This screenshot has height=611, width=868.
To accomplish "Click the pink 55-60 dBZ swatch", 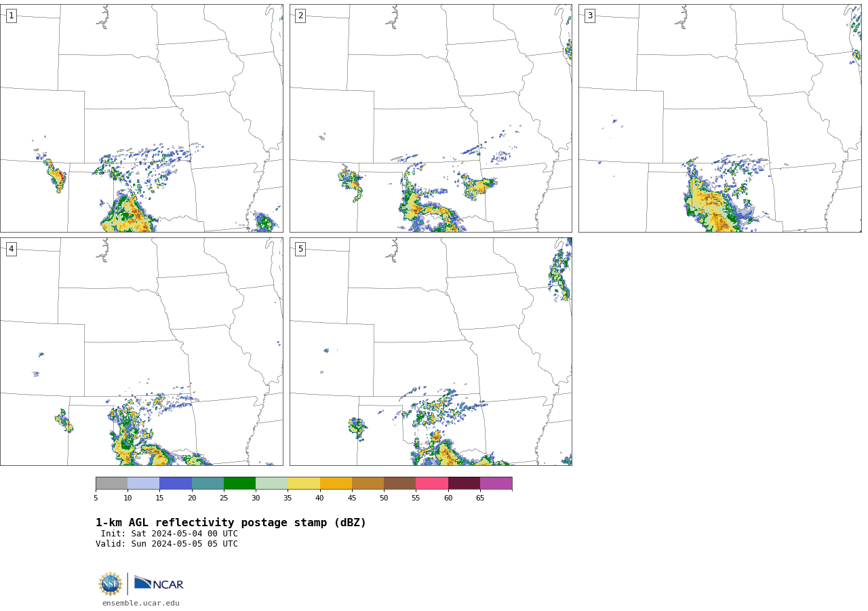I will pos(432,484).
